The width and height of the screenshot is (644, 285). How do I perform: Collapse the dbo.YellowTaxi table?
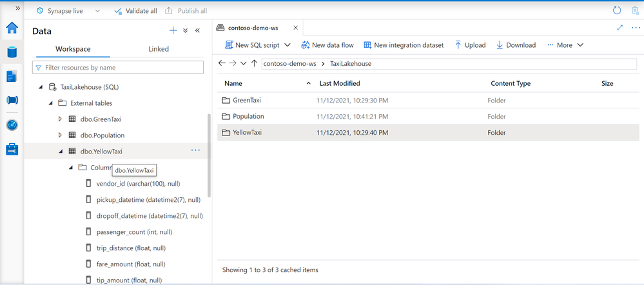[61, 152]
